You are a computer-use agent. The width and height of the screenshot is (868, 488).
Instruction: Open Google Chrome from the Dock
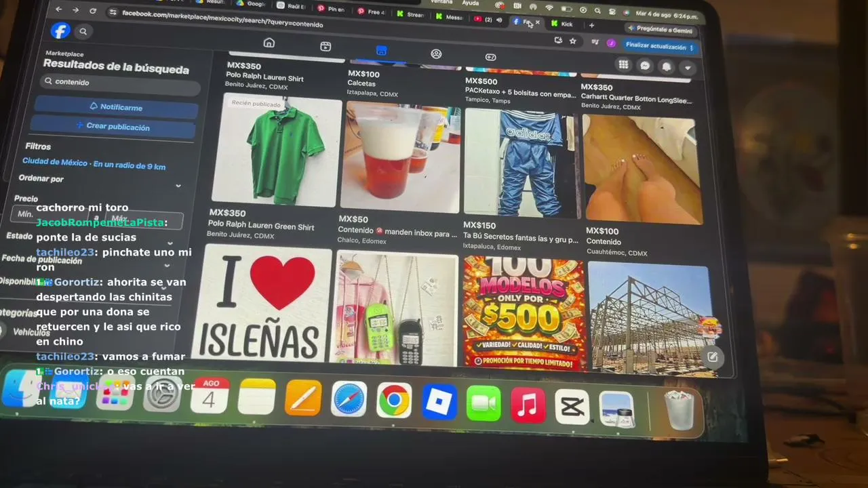[394, 401]
